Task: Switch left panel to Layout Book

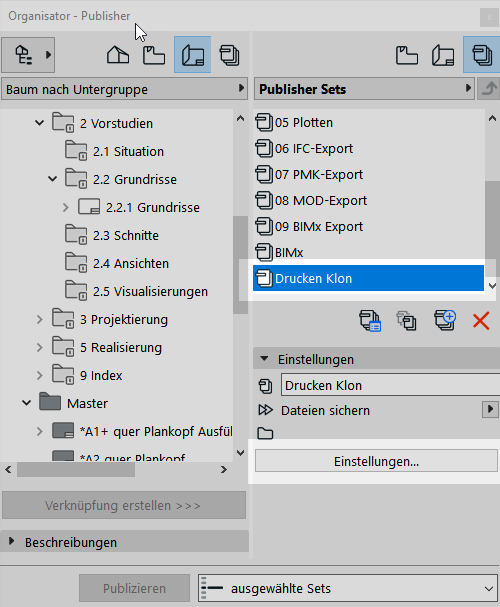Action: coord(192,55)
